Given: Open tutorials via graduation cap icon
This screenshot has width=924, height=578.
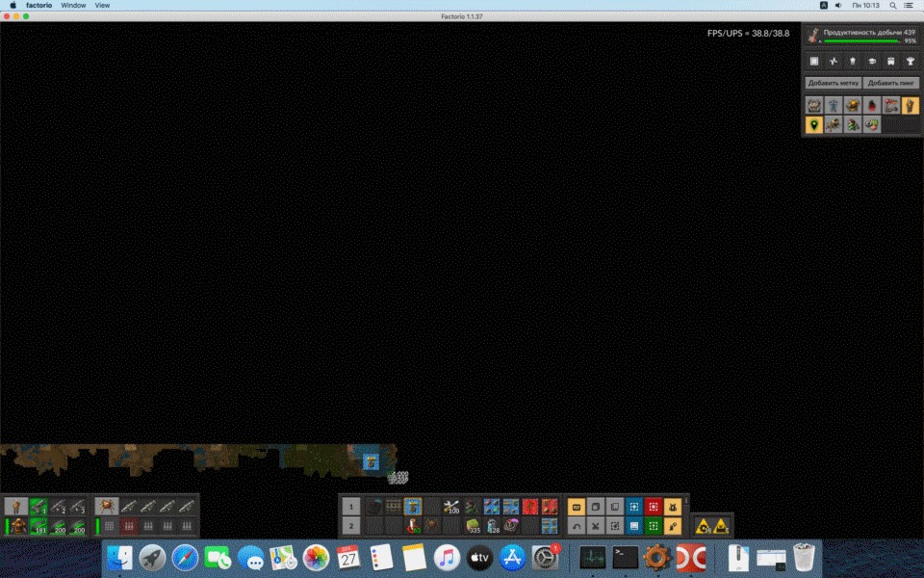Looking at the screenshot, I should coord(871,61).
